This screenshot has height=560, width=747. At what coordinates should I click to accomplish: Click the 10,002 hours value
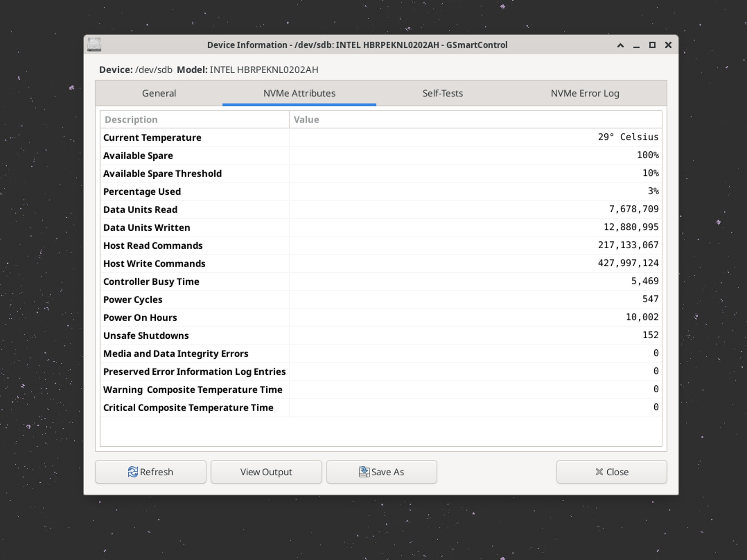tap(642, 317)
